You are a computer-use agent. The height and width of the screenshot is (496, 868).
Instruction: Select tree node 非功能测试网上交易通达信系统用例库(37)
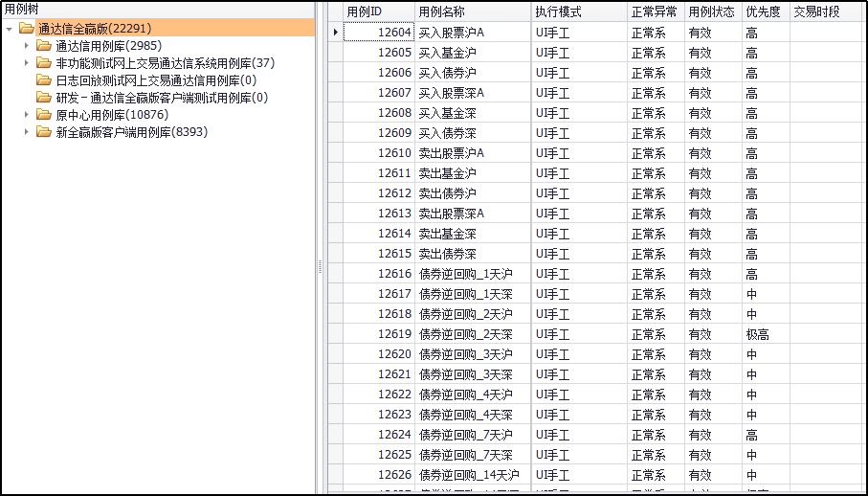165,63
